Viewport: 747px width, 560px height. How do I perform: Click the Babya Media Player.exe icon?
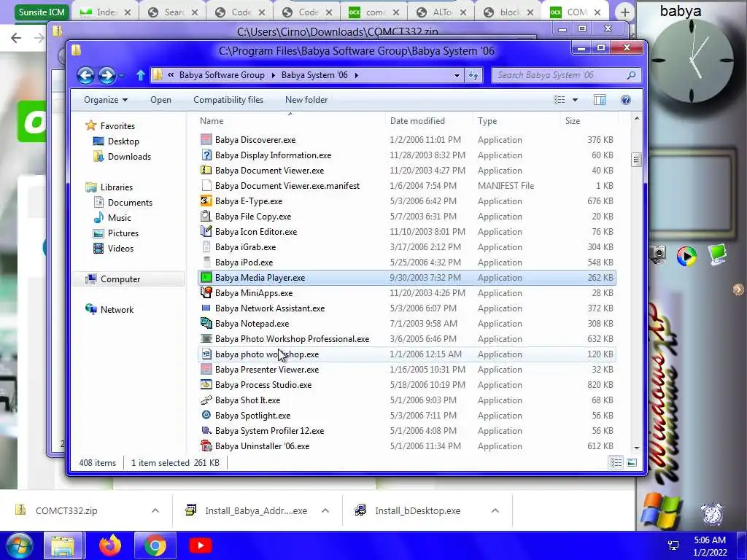tap(206, 277)
